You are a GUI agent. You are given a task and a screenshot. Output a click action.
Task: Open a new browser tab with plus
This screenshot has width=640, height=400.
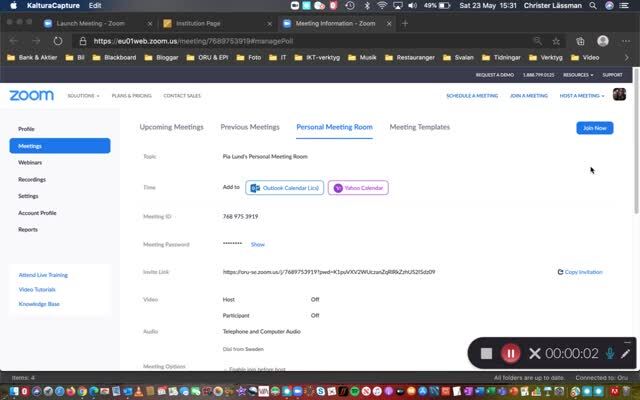(x=405, y=24)
